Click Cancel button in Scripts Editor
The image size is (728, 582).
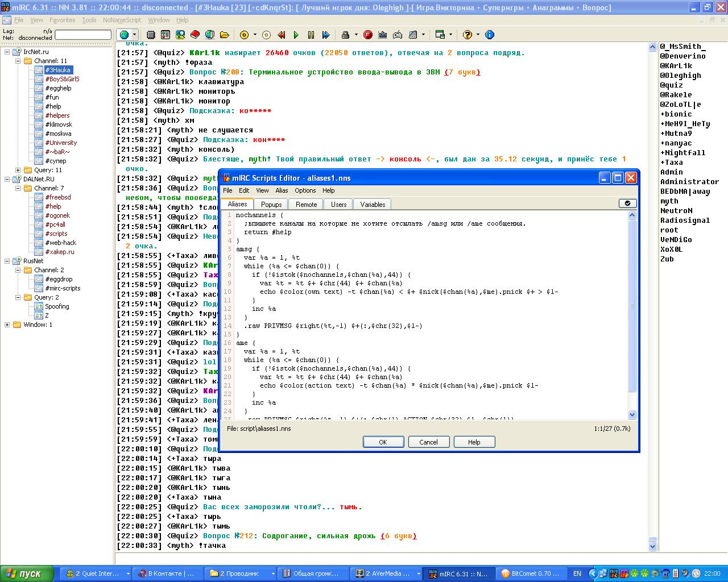click(x=428, y=442)
